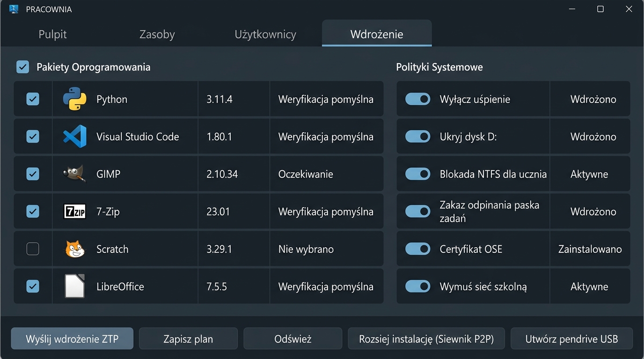
Task: Click the Scratch status Nie wybrano
Action: click(306, 249)
